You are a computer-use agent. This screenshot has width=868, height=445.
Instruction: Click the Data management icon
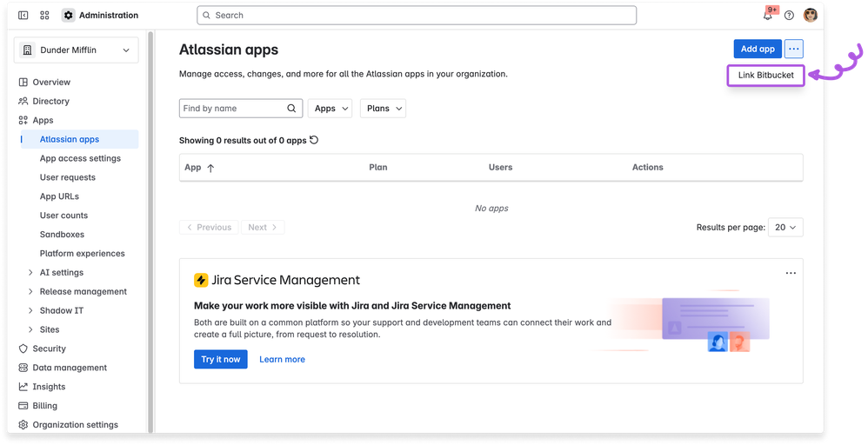pos(23,368)
